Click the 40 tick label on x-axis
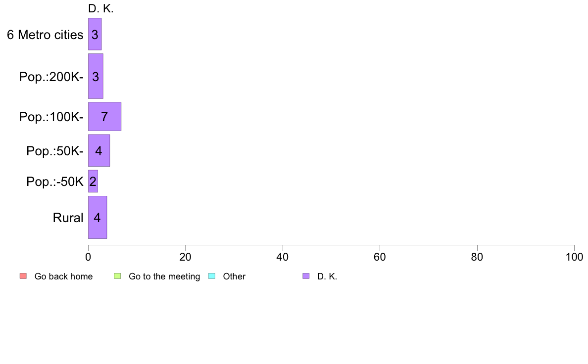This screenshot has width=588, height=364. (283, 257)
